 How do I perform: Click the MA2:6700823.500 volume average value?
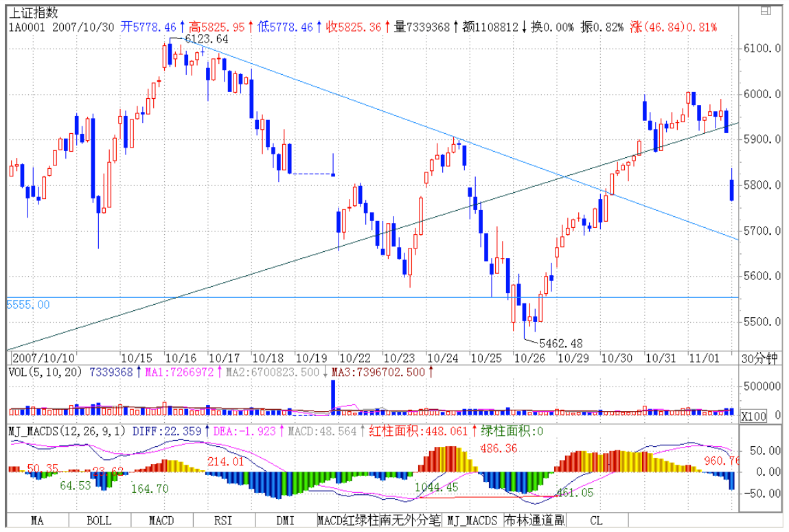click(273, 373)
